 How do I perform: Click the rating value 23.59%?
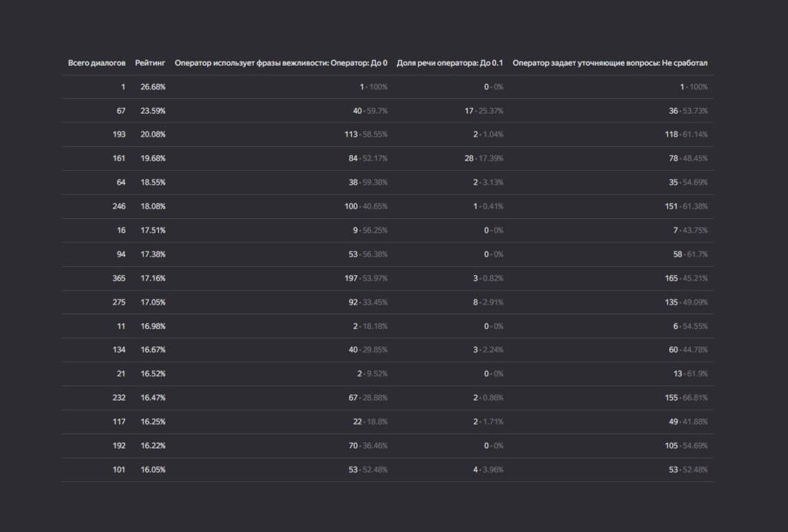pyautogui.click(x=153, y=111)
